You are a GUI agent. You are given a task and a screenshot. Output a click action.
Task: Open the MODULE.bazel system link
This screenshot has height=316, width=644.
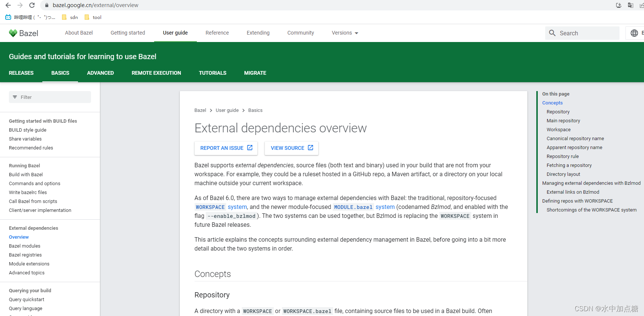tap(364, 207)
